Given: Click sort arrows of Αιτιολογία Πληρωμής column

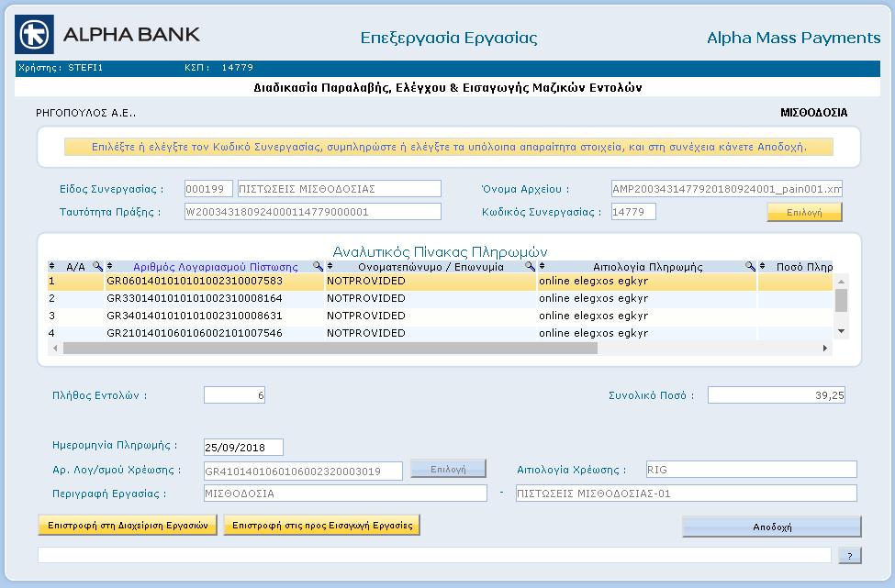Looking at the screenshot, I should pyautogui.click(x=543, y=266).
